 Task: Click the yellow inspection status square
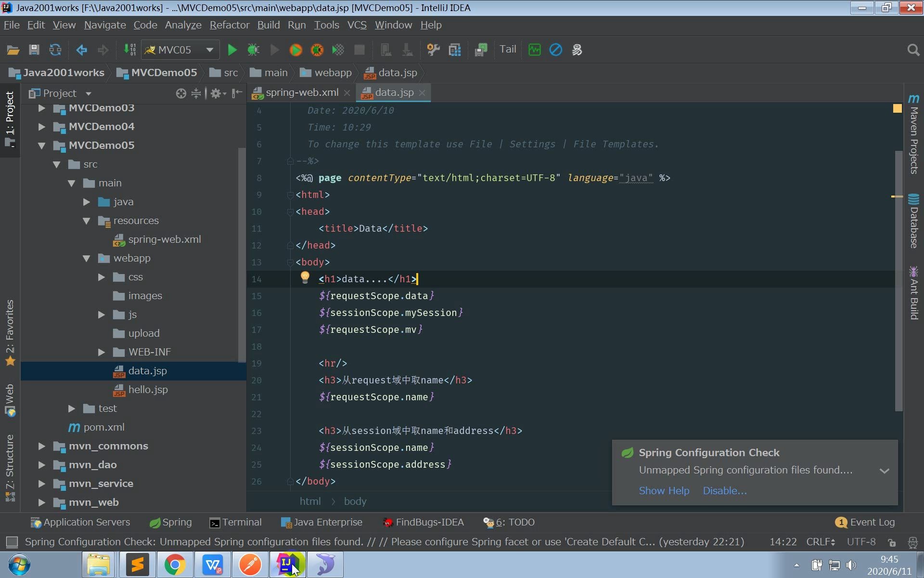coord(897,109)
